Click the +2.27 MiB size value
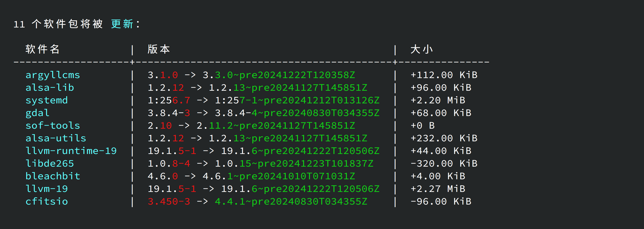This screenshot has width=644, height=229. (438, 189)
